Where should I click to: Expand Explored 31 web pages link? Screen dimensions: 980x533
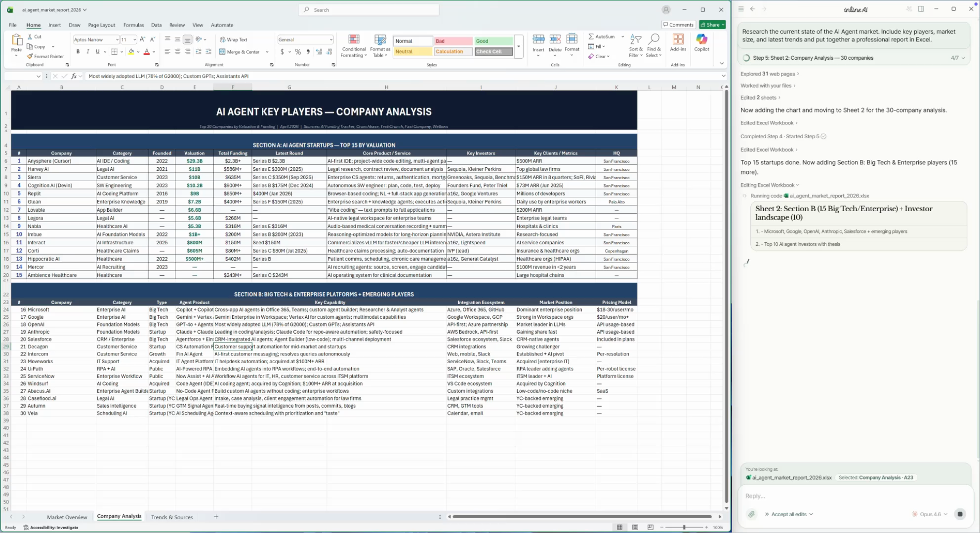click(769, 74)
